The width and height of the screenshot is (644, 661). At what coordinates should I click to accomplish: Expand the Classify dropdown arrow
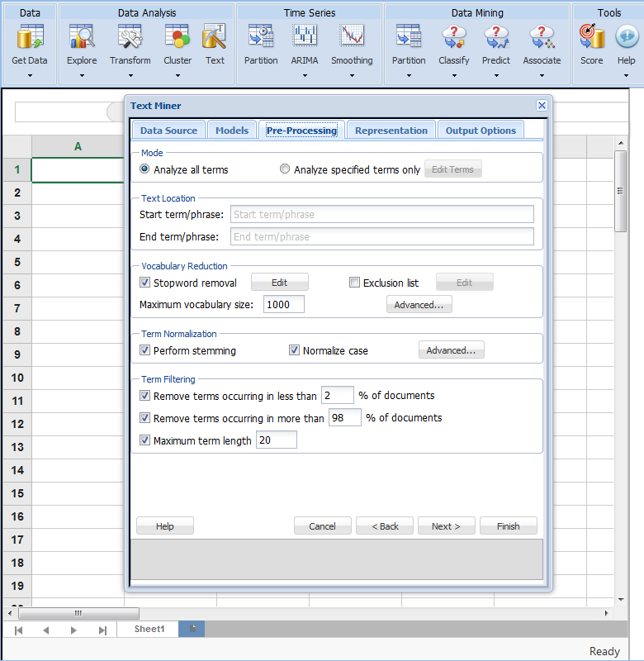(454, 76)
